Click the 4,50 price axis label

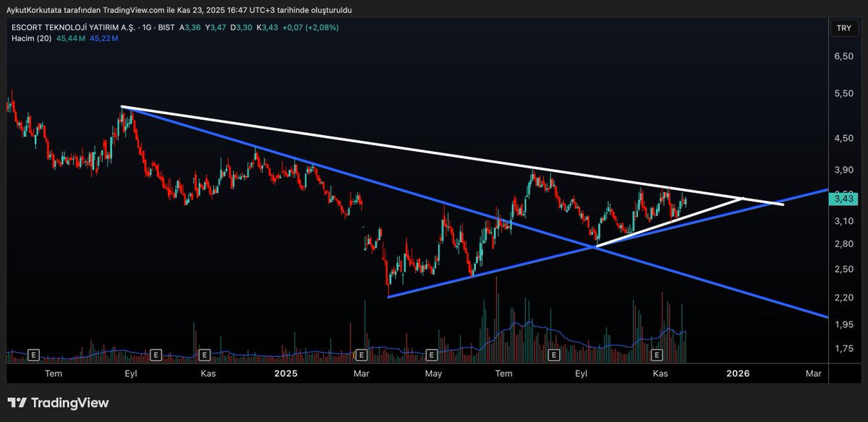coord(843,138)
